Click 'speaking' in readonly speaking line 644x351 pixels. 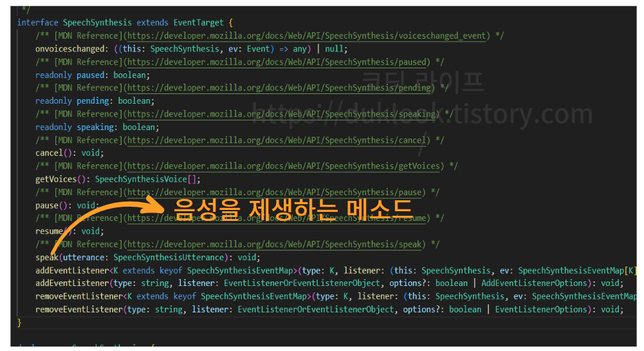coord(95,128)
